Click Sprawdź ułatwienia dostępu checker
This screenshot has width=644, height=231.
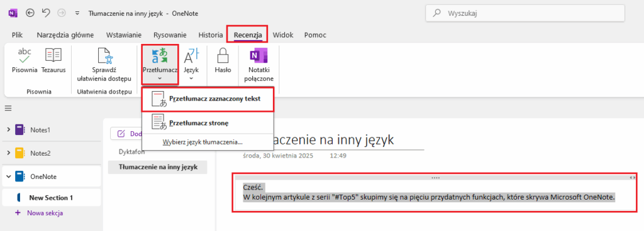(x=104, y=64)
